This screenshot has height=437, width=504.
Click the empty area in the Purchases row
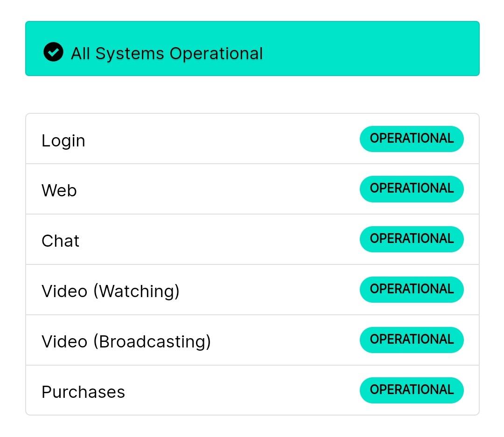(241, 390)
